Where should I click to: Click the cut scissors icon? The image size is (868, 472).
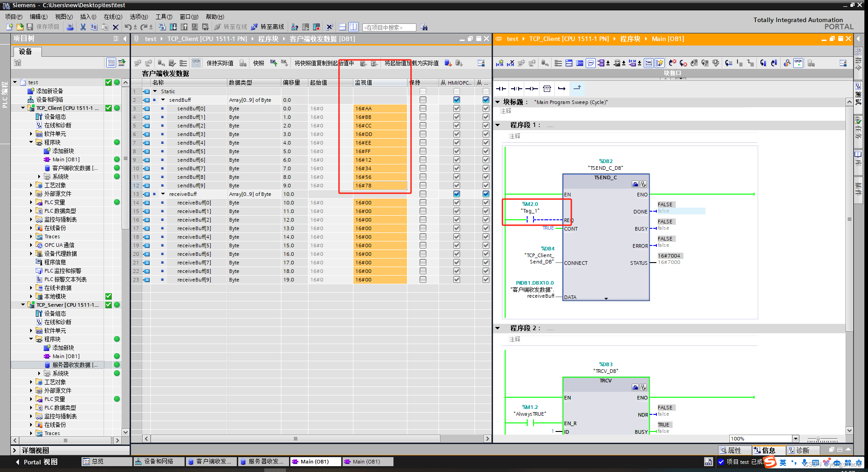[x=83, y=27]
